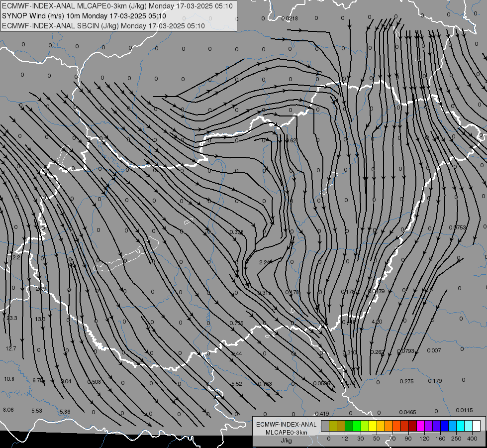Image resolution: width=487 pixels, height=448 pixels.
Task: Click the 12 tick label on the legend
Action: (x=344, y=439)
